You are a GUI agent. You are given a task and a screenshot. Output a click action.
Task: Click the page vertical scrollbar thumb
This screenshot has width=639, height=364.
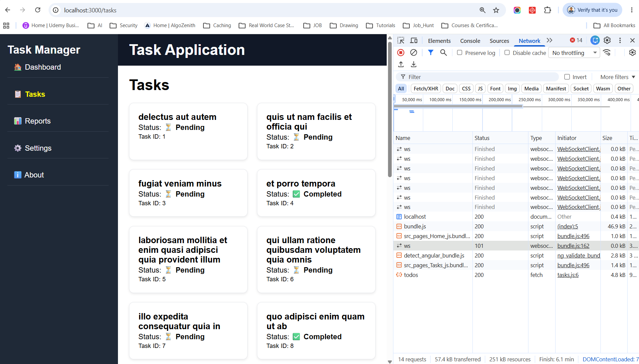(390, 109)
